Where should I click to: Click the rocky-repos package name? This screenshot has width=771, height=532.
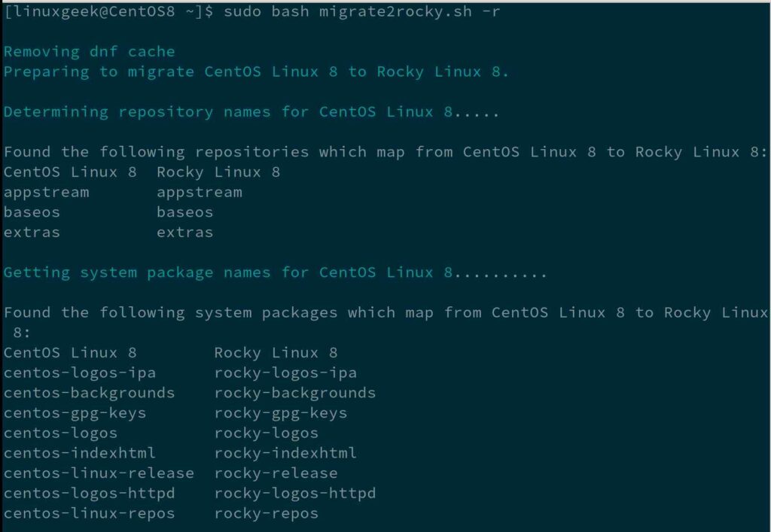tap(267, 514)
